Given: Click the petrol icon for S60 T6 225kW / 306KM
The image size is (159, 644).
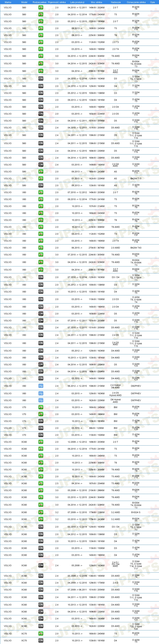Looking at the screenshot, I should (41, 35).
